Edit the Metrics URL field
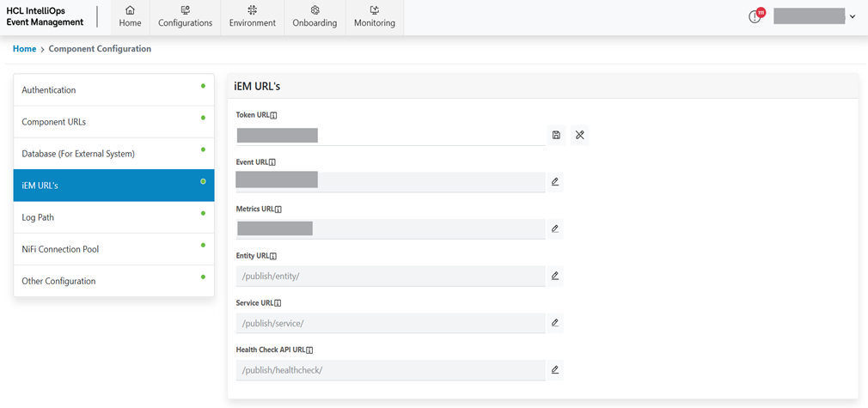Viewport: 868px width, 408px height. click(x=555, y=229)
